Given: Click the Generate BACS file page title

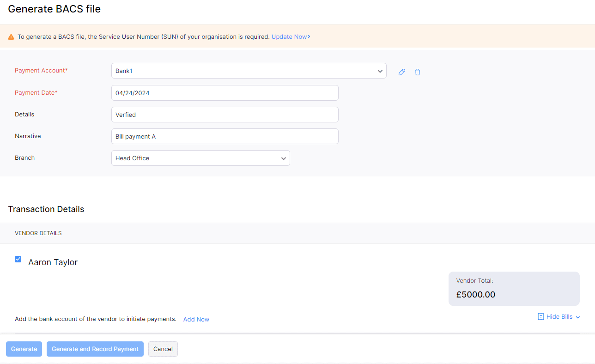Looking at the screenshot, I should [54, 9].
